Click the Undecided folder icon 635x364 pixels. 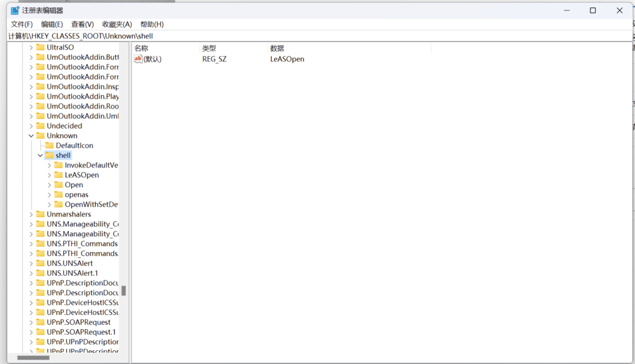40,126
